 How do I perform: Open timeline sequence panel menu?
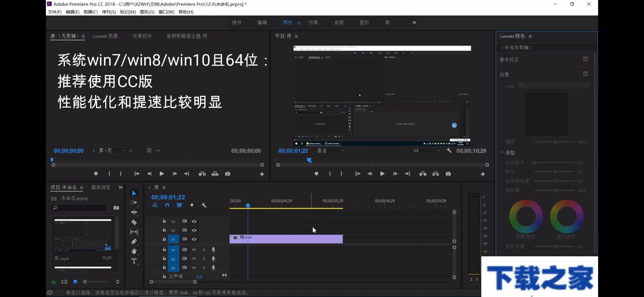tap(164, 187)
